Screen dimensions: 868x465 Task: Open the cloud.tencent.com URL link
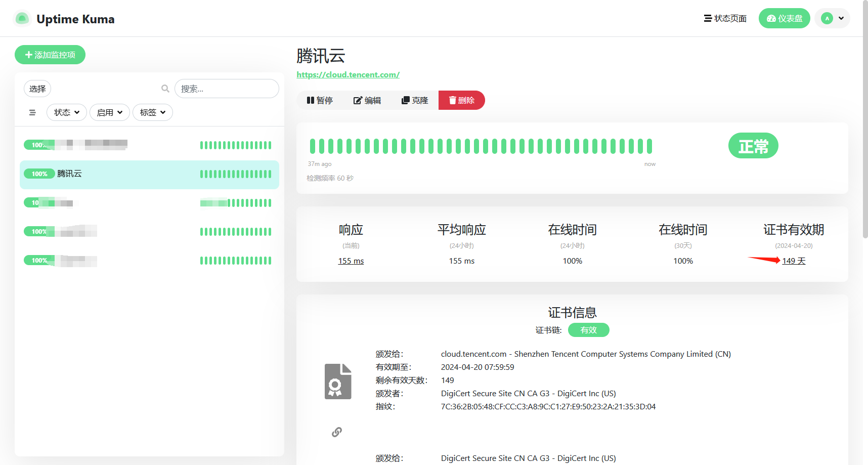point(348,75)
